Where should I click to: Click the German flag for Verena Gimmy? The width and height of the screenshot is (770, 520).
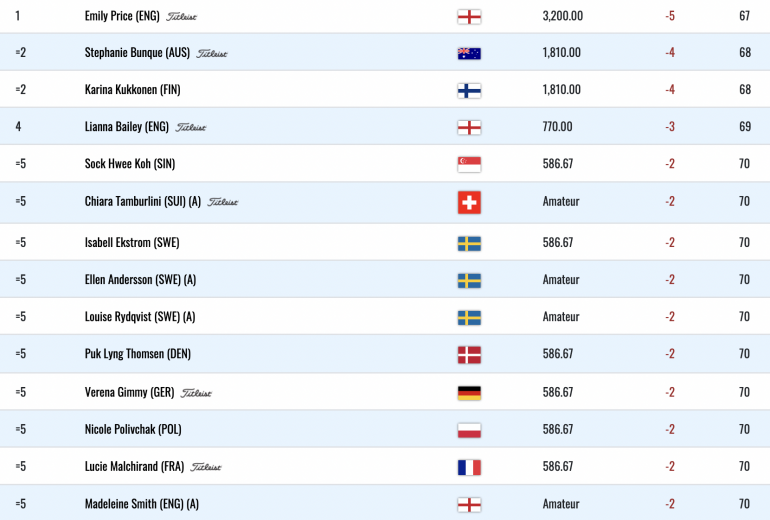point(469,393)
